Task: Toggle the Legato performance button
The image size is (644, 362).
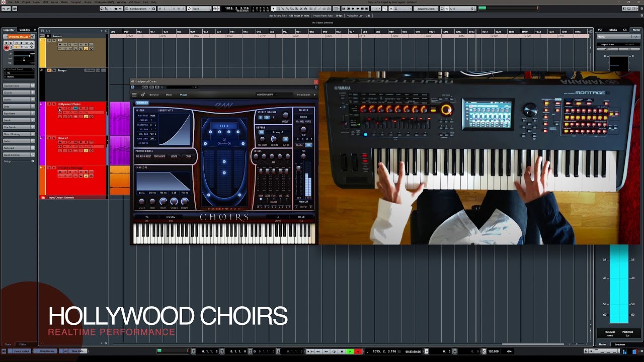Action: tap(174, 156)
